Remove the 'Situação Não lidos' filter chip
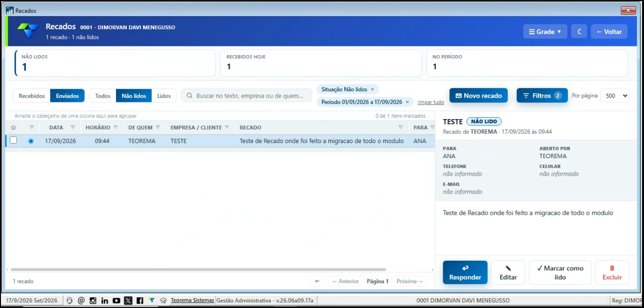The width and height of the screenshot is (644, 308). 372,89
